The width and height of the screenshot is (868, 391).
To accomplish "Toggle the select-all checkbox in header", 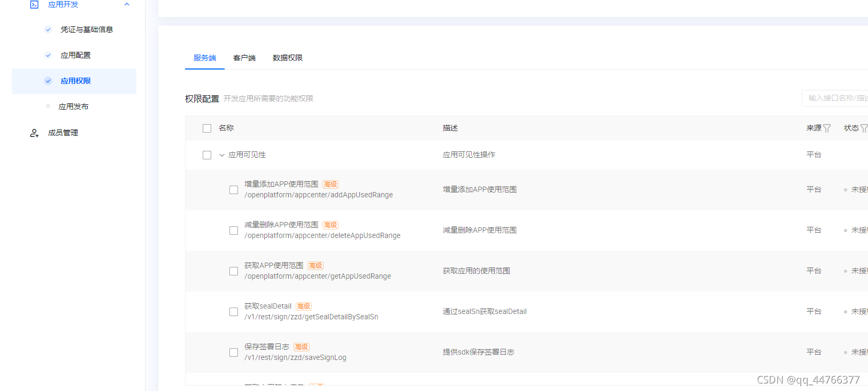I will (x=207, y=128).
